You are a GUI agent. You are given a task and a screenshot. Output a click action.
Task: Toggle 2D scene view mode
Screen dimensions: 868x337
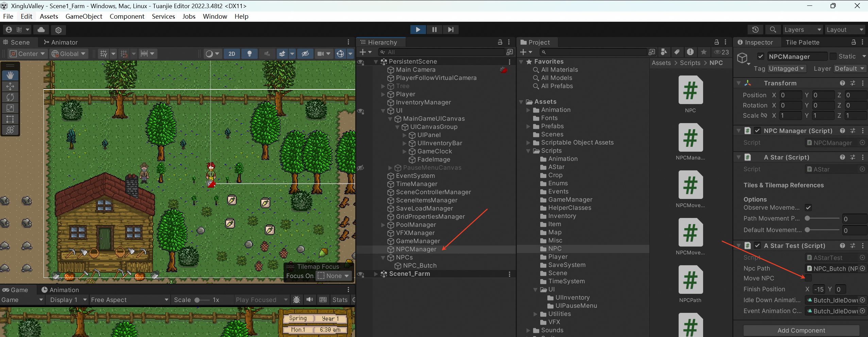(x=232, y=54)
